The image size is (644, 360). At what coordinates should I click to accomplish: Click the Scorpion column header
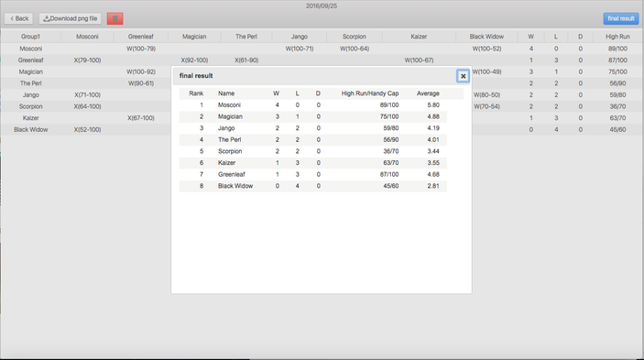(354, 37)
